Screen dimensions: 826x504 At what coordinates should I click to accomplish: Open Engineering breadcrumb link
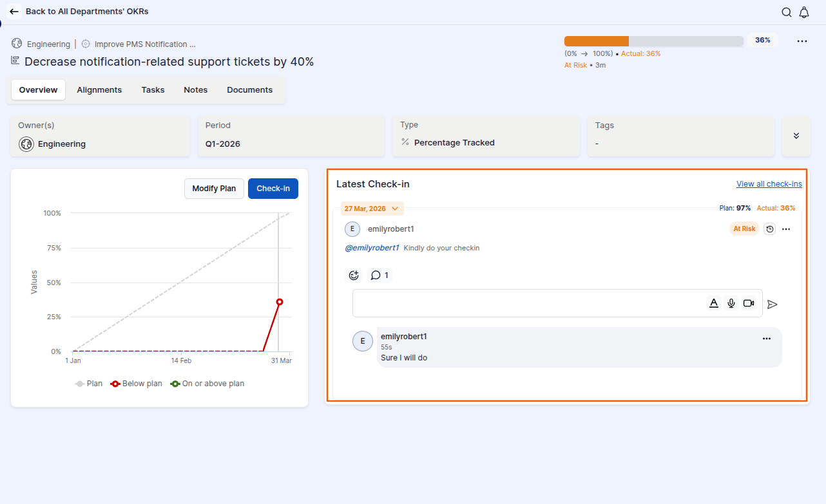(x=48, y=44)
